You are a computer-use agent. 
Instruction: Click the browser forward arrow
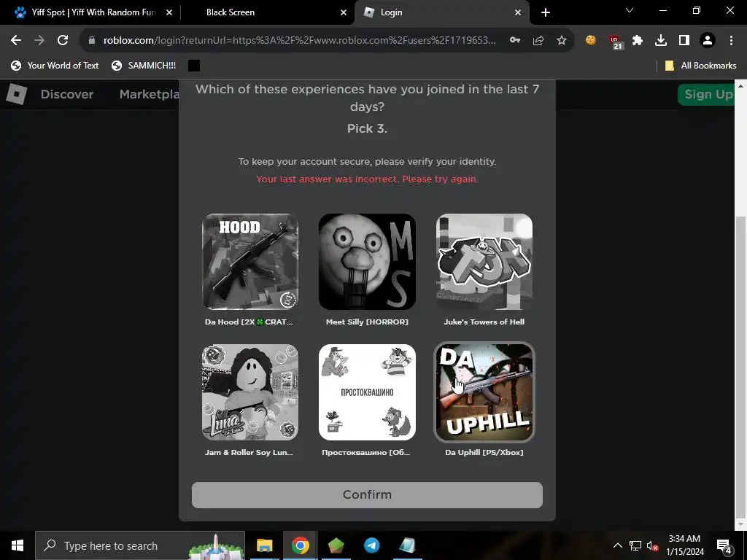[39, 41]
